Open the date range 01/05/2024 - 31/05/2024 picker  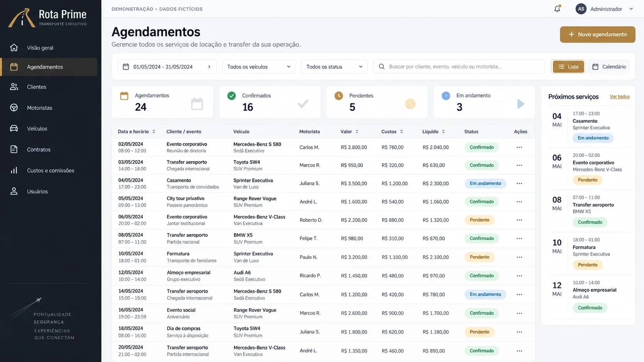167,67
